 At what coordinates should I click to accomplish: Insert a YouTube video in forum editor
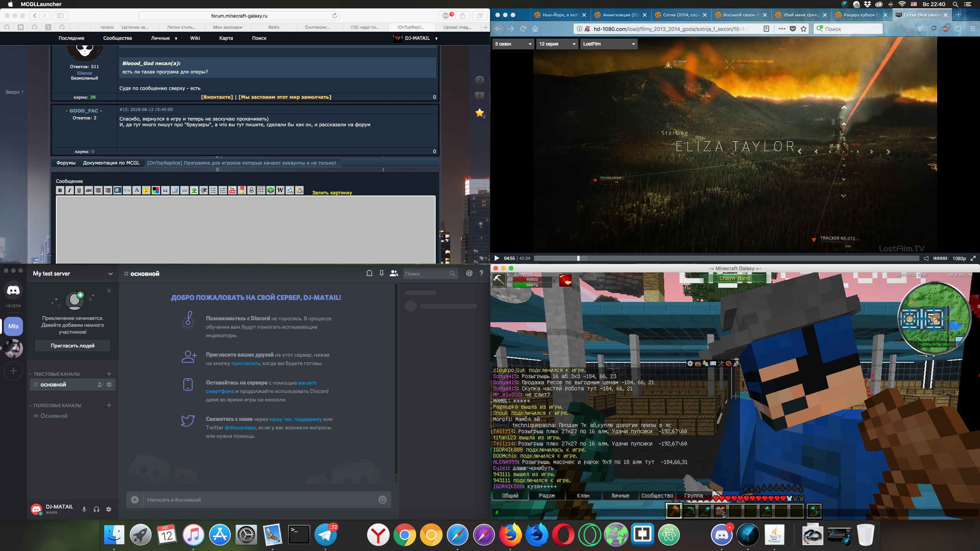pos(232,190)
